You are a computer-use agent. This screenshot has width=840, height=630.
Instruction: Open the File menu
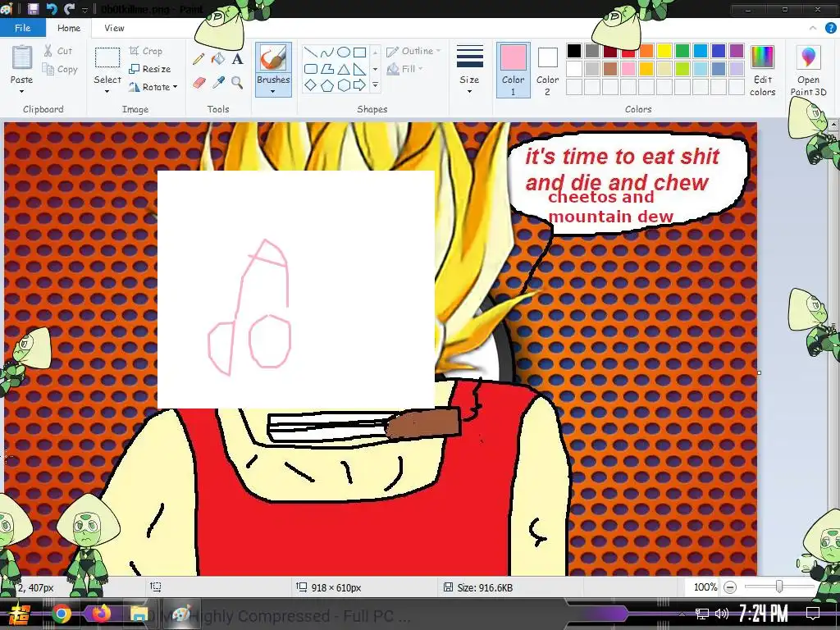[22, 28]
